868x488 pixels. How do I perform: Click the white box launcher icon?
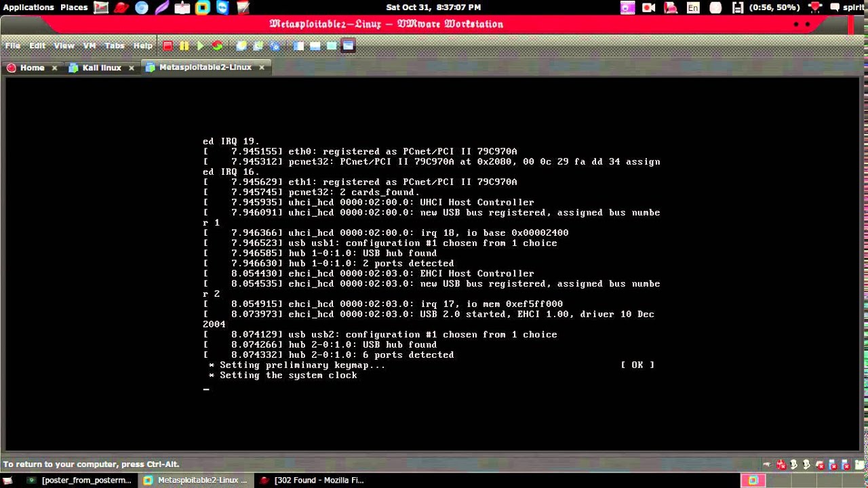(x=182, y=7)
